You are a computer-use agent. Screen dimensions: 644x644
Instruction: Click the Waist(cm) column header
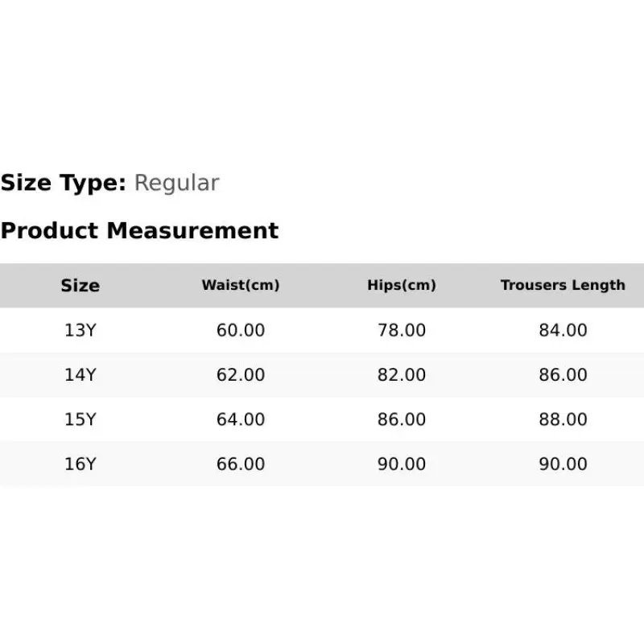point(241,285)
